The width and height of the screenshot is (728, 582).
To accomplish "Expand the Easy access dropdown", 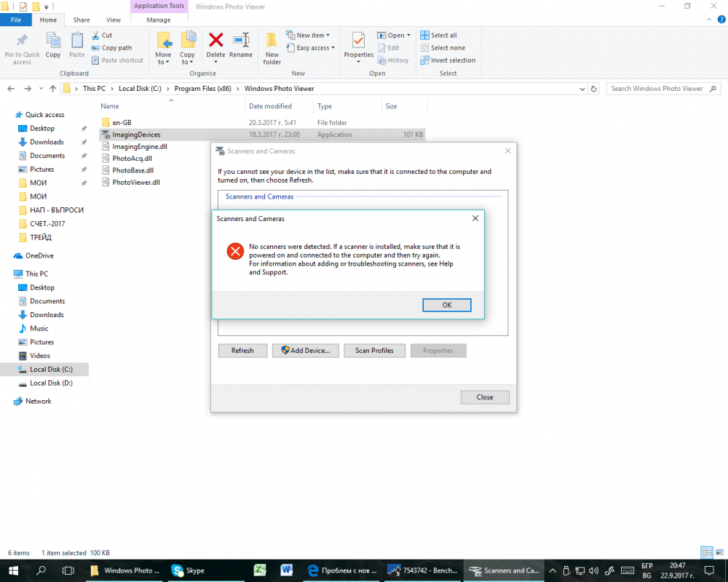I will [310, 48].
